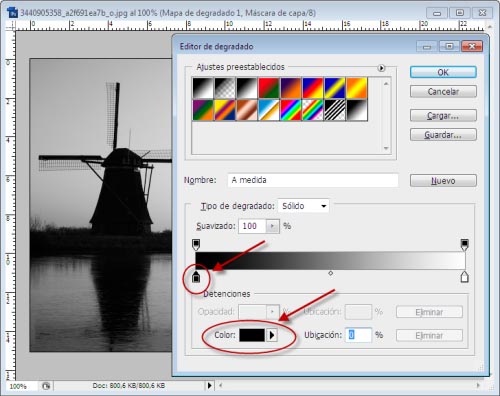The width and height of the screenshot is (500, 396).
Task: Select the right opacity stop above gradient bar
Action: [x=464, y=244]
